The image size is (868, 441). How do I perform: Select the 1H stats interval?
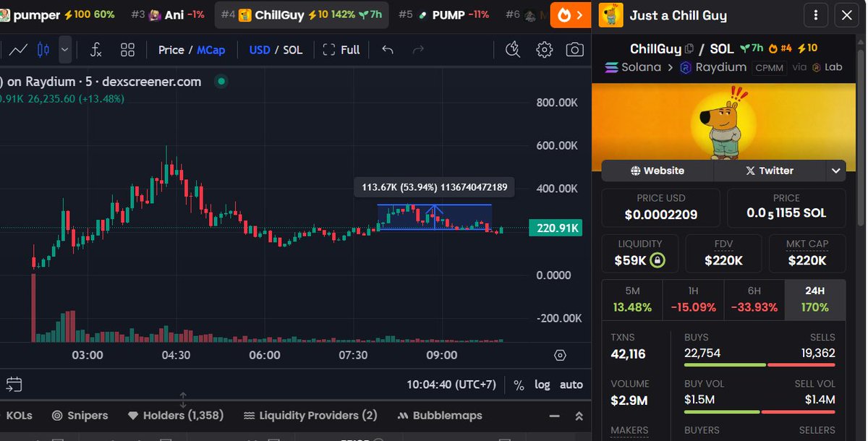(x=693, y=299)
